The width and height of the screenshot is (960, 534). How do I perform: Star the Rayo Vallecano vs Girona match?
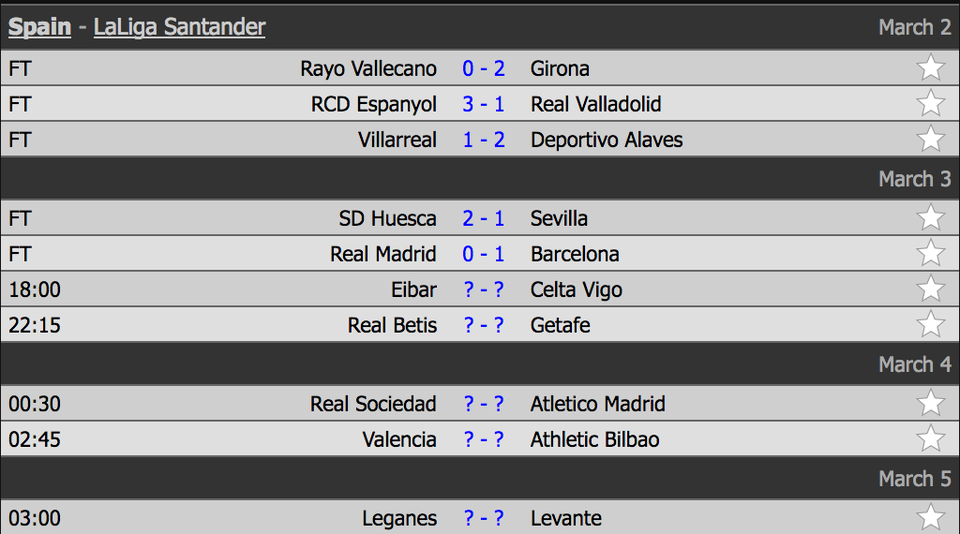(930, 68)
